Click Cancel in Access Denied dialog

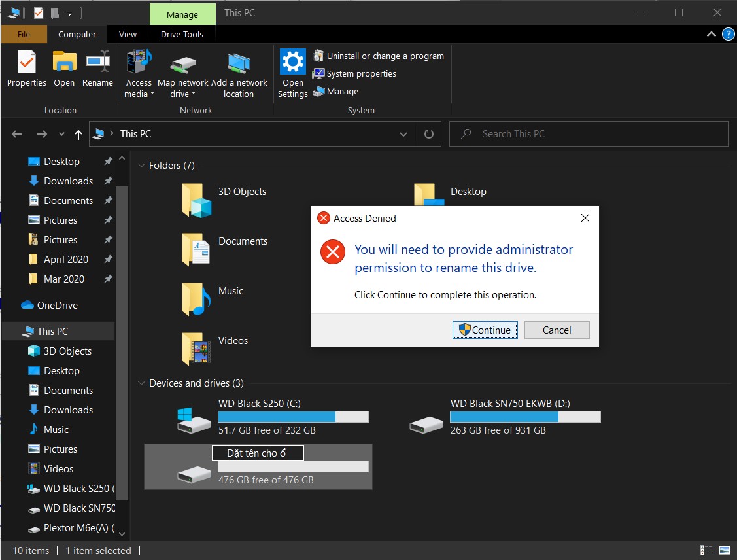click(557, 330)
